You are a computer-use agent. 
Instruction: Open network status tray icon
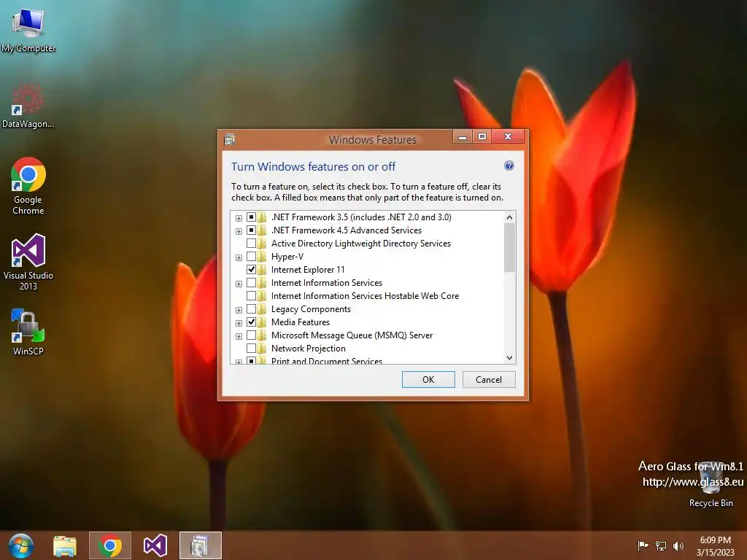point(661,545)
